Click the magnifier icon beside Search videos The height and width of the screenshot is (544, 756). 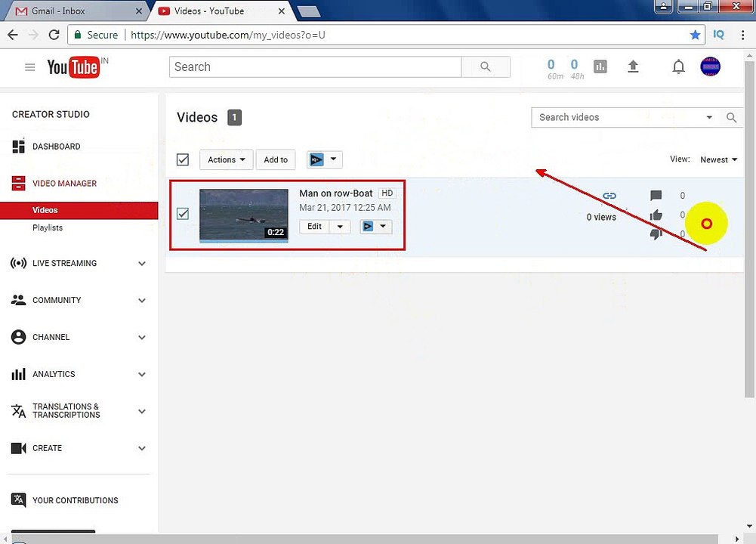click(x=731, y=117)
